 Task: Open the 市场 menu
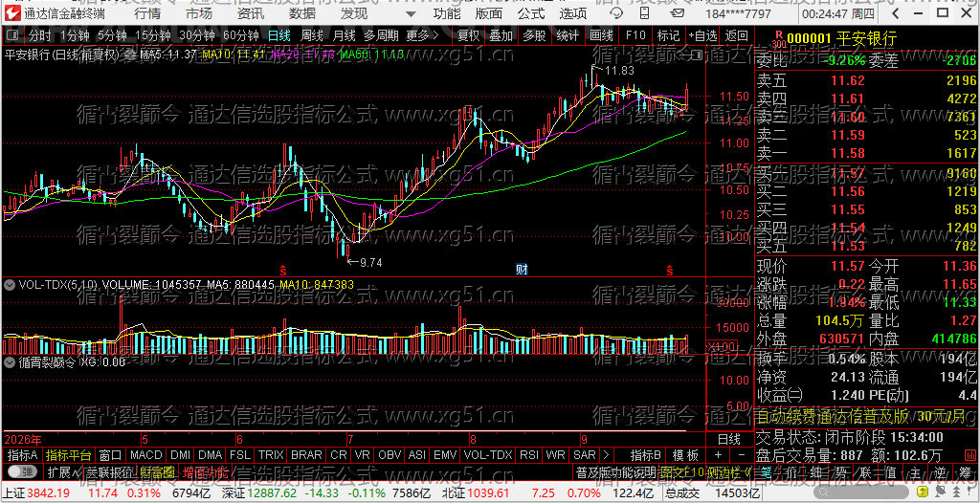(x=199, y=13)
